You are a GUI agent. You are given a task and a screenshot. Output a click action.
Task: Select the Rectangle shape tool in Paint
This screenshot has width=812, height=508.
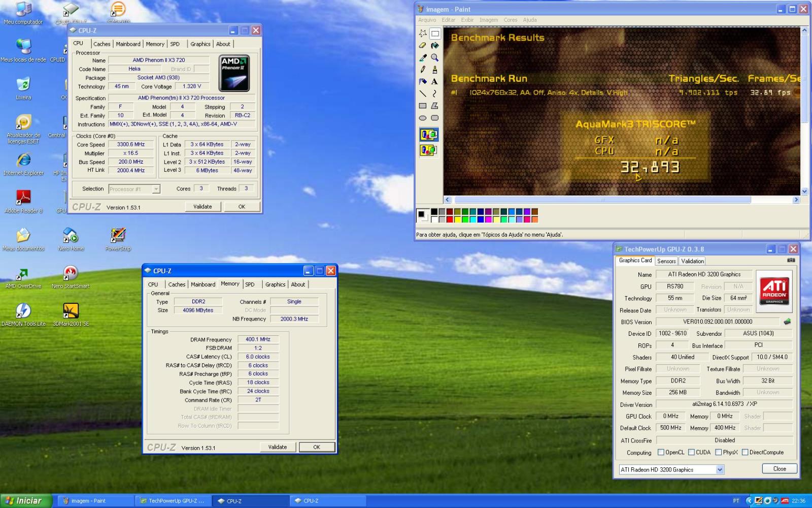click(x=423, y=106)
